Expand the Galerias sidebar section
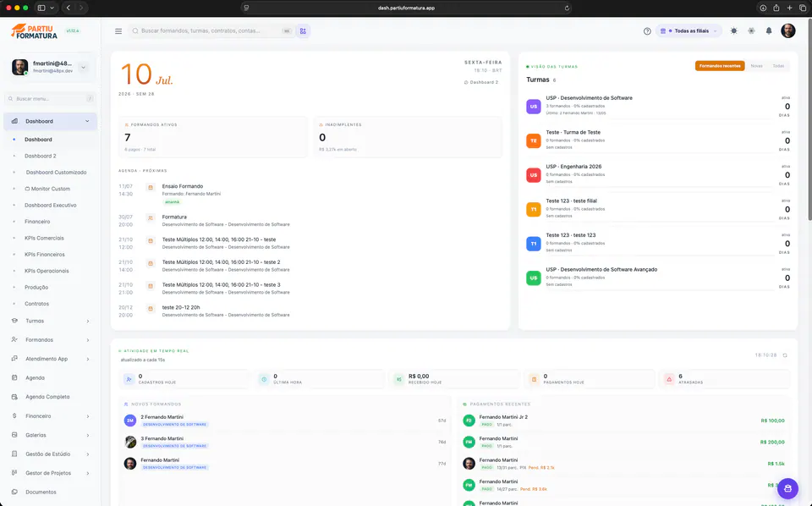Screen dimensions: 812x506 click(50, 435)
